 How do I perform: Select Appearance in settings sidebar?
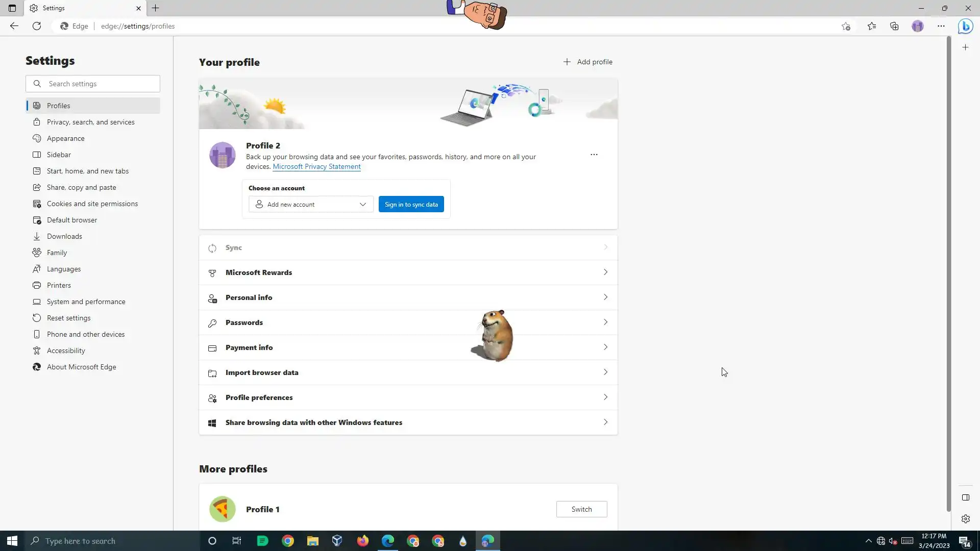pyautogui.click(x=65, y=138)
